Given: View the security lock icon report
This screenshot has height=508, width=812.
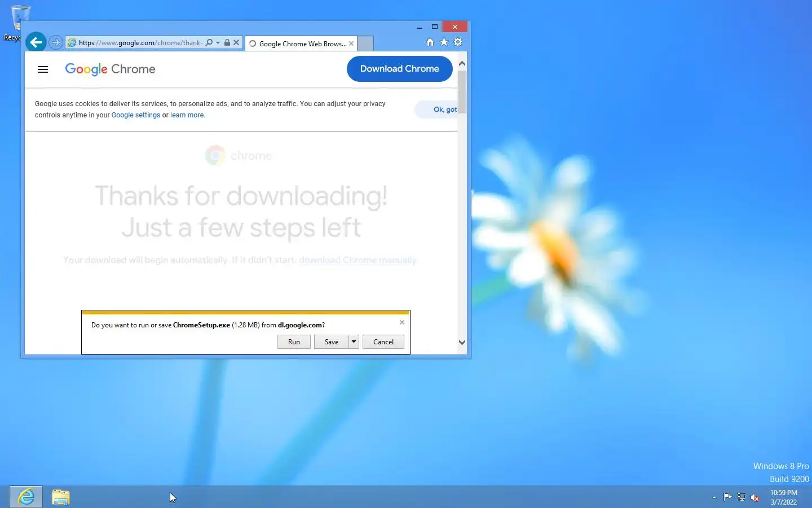Looking at the screenshot, I should pyautogui.click(x=227, y=42).
